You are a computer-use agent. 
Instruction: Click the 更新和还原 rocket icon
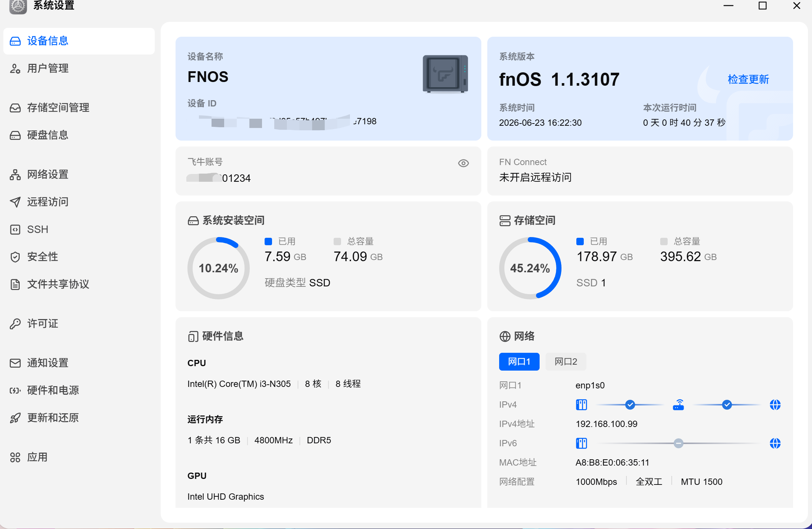15,418
